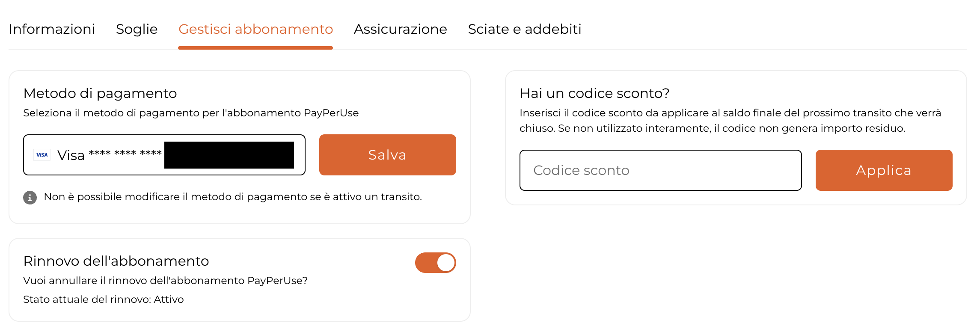Click the Stato attuale del rinnovo text
Viewport: 980px width, 326px height.
coord(103,299)
